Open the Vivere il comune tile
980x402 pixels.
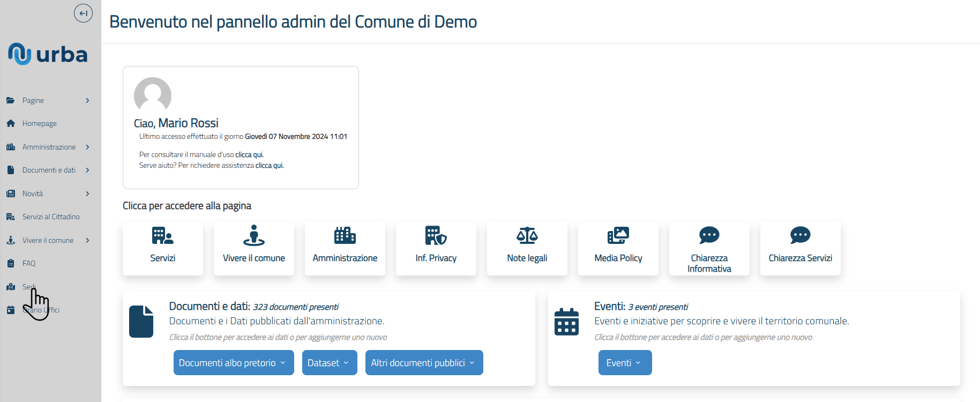[x=253, y=249]
